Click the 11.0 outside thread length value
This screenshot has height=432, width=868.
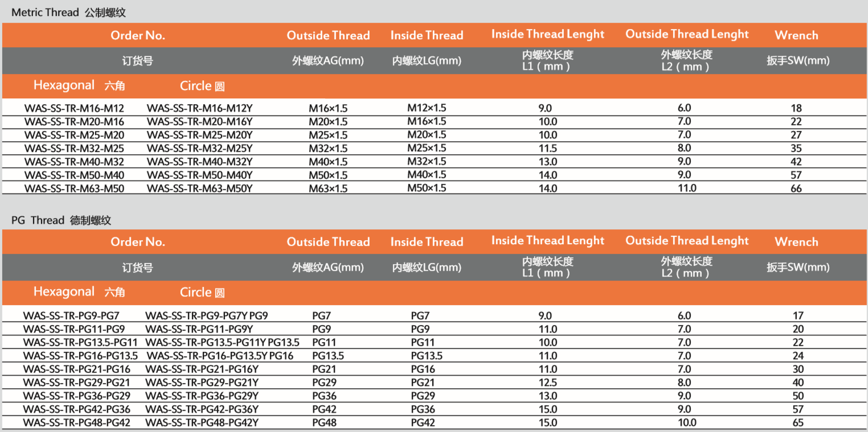[687, 188]
